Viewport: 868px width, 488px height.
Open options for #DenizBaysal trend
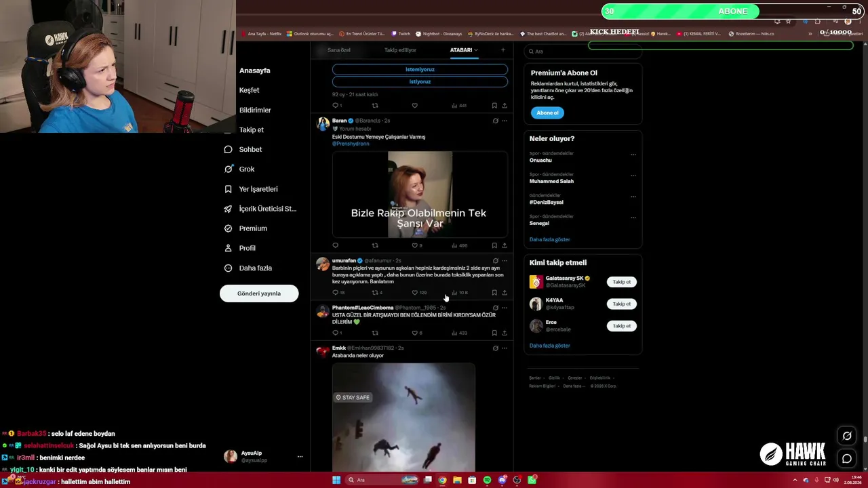[633, 197]
